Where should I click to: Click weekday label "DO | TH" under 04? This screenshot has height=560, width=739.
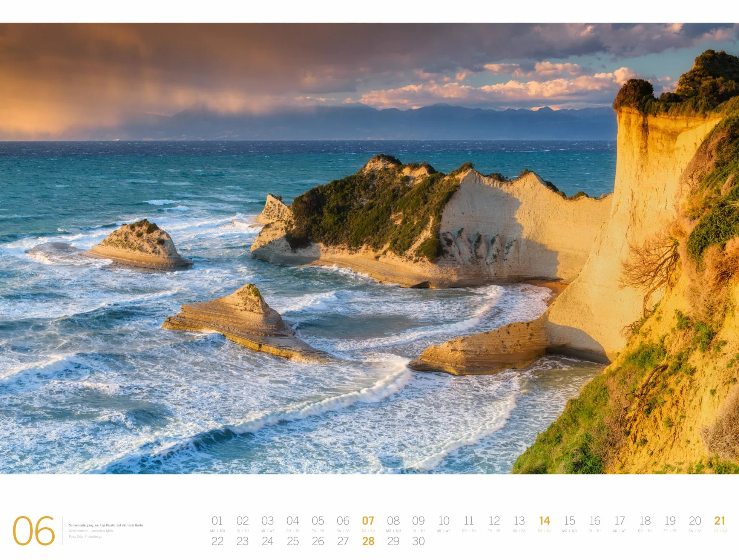[x=293, y=531]
